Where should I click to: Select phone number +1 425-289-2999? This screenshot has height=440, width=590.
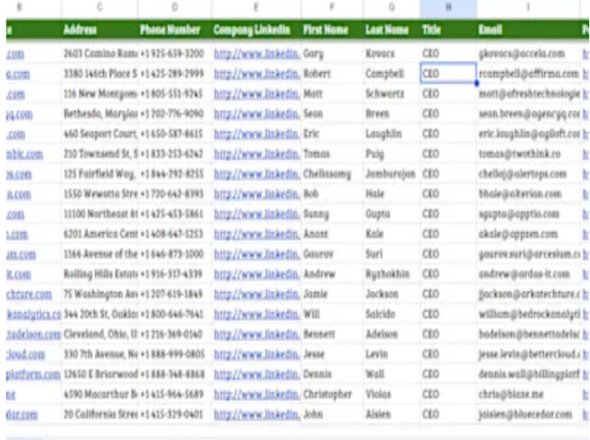[x=172, y=73]
